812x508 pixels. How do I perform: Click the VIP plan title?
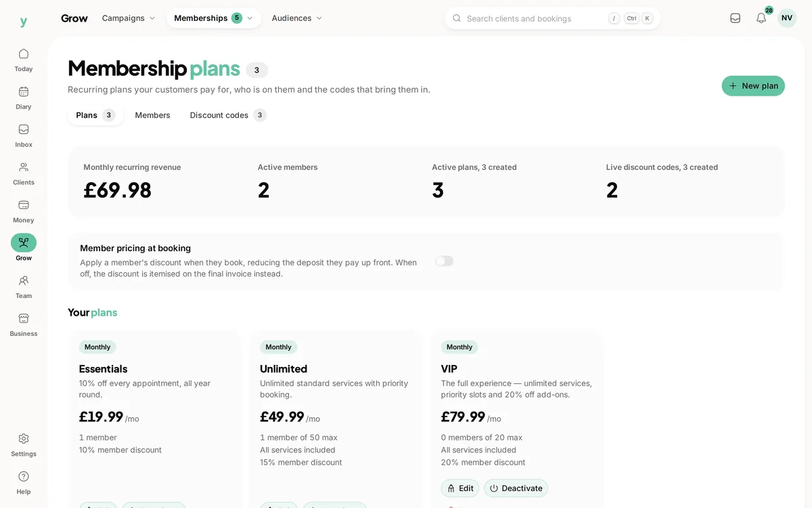pos(449,369)
